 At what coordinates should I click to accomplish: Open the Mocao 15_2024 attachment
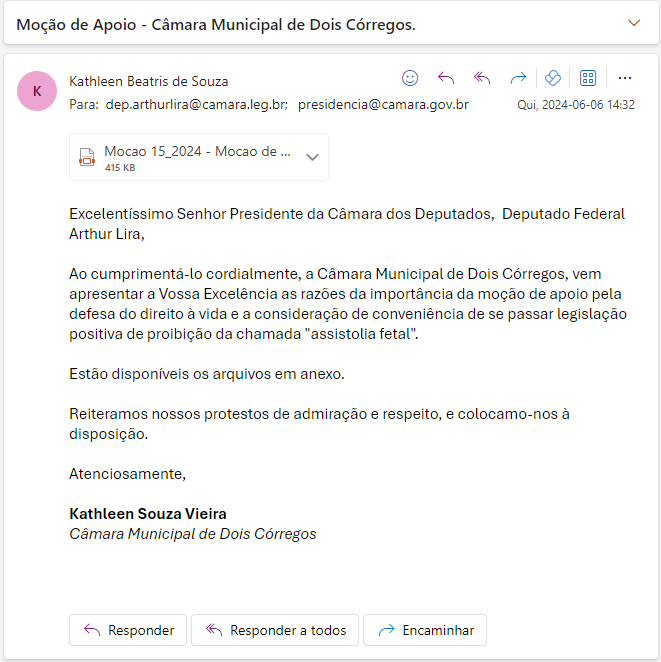coord(197,152)
